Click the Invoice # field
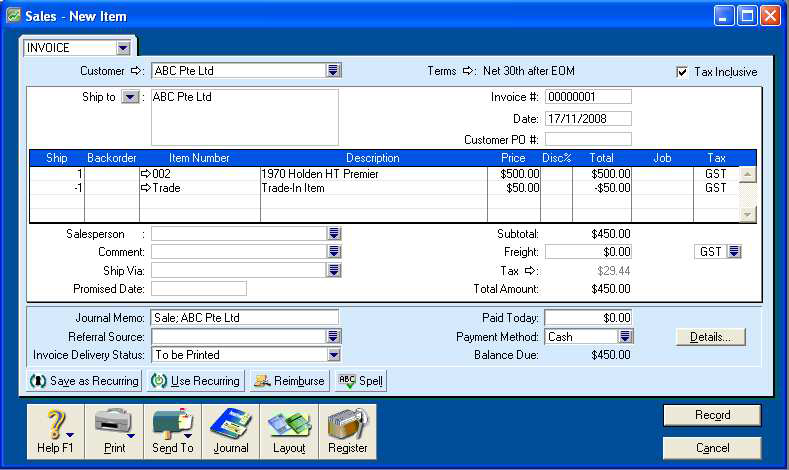 pyautogui.click(x=588, y=97)
